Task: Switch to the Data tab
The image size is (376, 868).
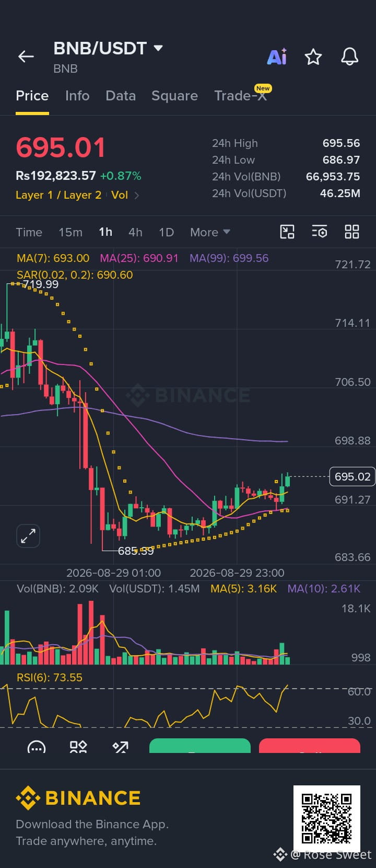Action: 121,96
